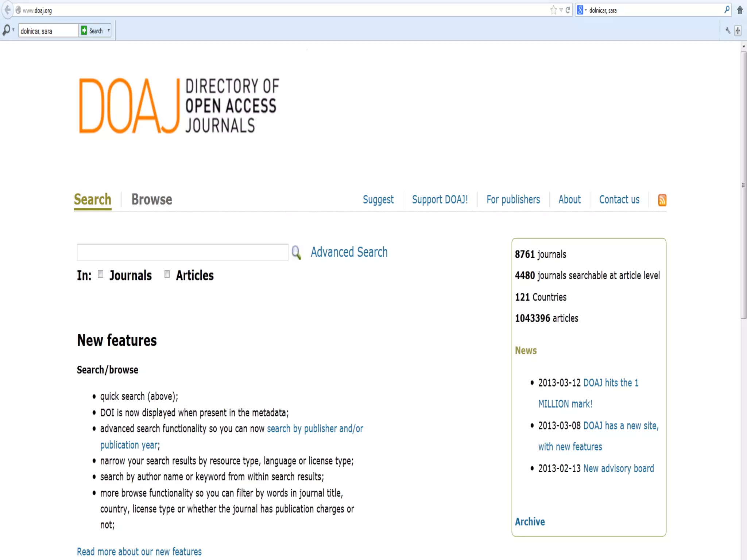
Task: Click '1043396 articles' statistic text
Action: [x=546, y=318]
